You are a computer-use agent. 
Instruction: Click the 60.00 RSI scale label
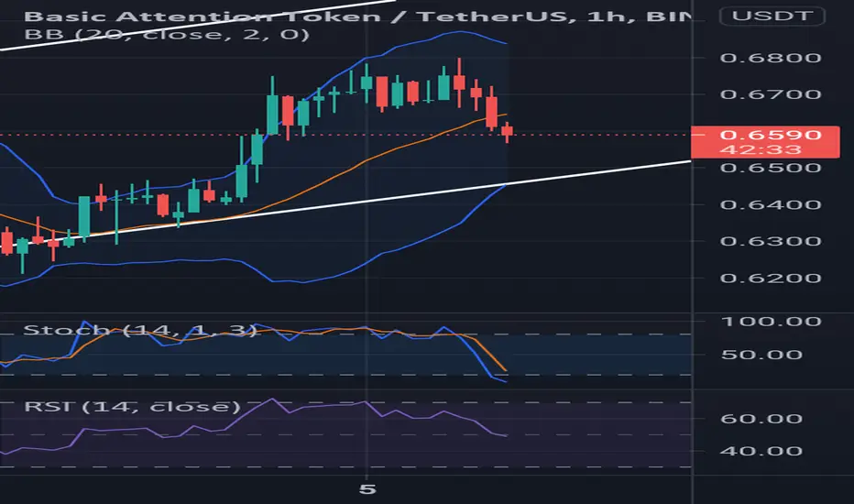point(761,419)
